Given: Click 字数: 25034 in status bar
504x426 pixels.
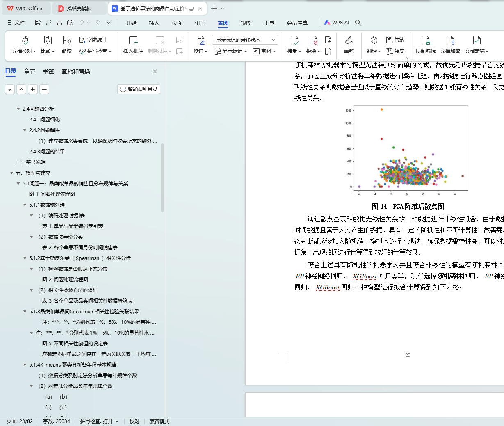Looking at the screenshot, I should tap(57, 421).
